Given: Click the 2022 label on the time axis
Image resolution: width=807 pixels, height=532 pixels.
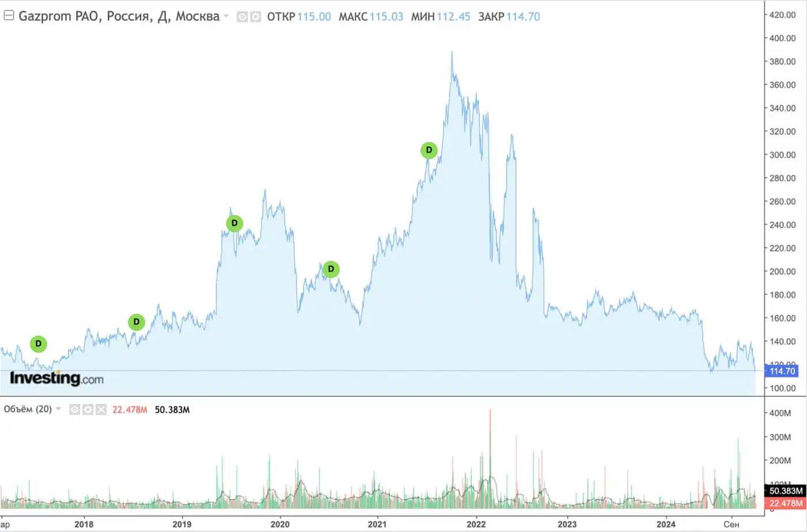Looking at the screenshot, I should coord(476,524).
